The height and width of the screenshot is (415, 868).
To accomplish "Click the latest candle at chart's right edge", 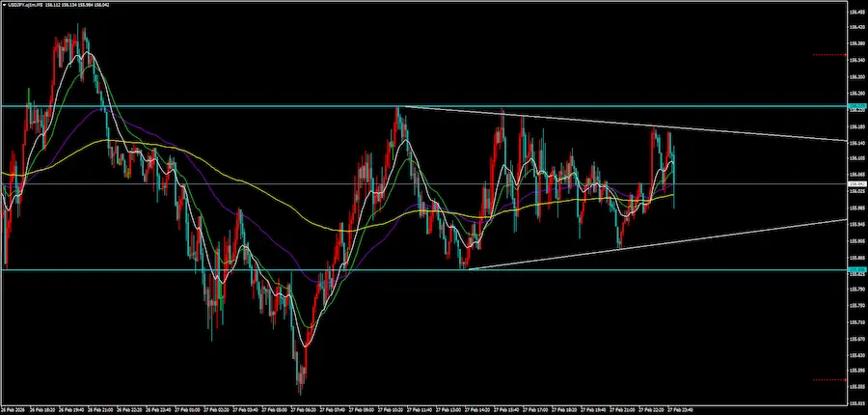I will tap(673, 179).
